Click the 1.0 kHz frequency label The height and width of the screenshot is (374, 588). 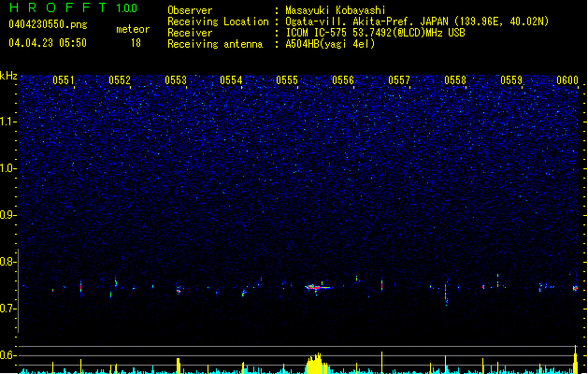click(7, 168)
